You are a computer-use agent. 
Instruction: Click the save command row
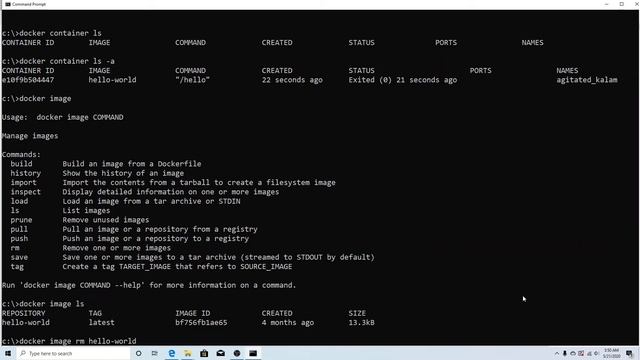coord(192,257)
